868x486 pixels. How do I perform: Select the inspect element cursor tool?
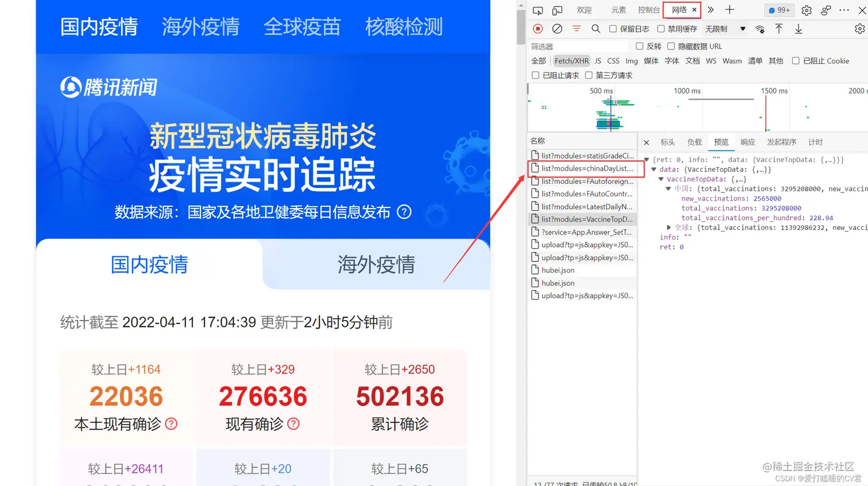(538, 10)
